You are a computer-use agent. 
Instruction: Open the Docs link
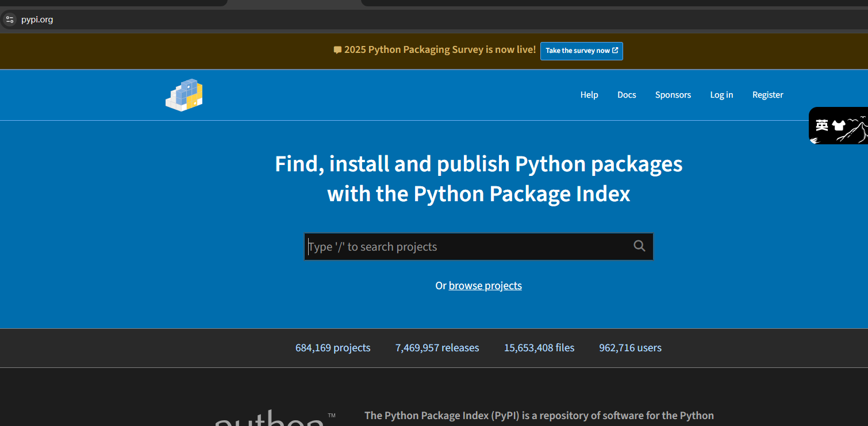pos(627,95)
